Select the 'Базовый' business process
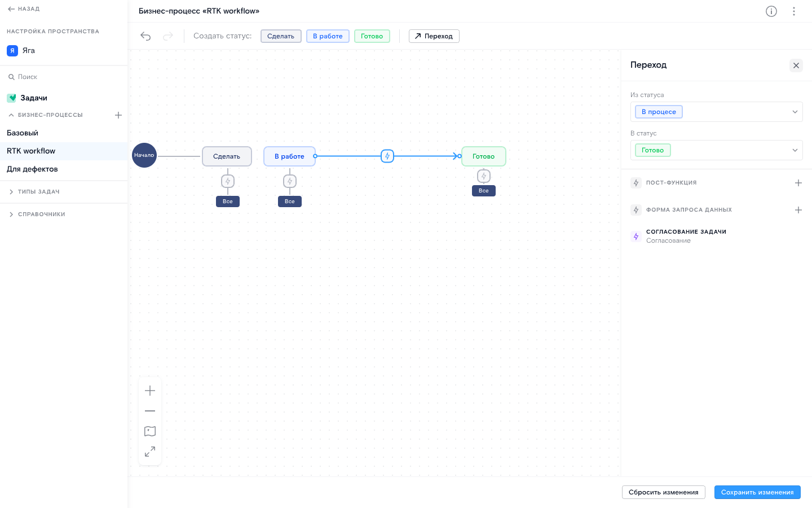812x508 pixels. pyautogui.click(x=23, y=133)
